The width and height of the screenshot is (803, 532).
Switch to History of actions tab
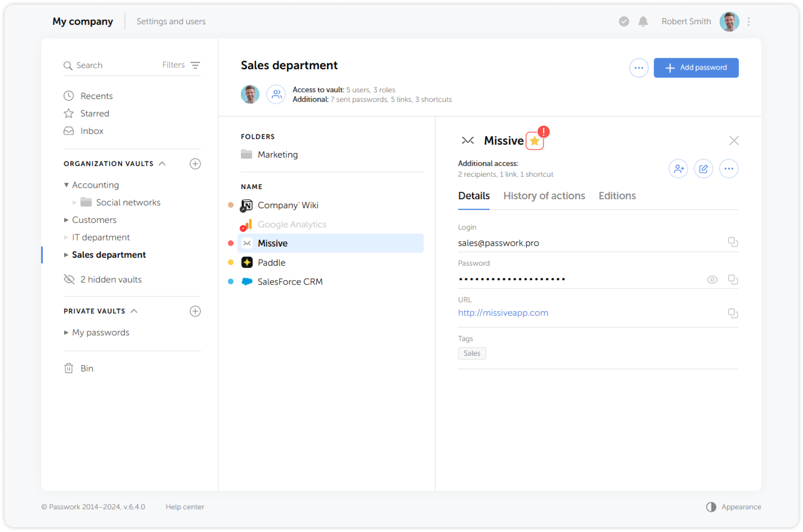pyautogui.click(x=544, y=196)
